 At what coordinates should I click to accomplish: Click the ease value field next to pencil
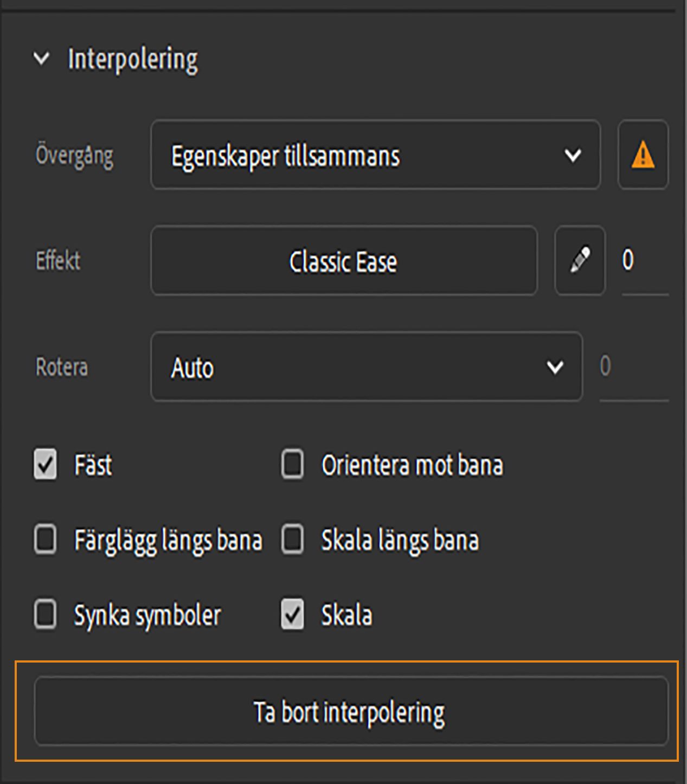643,261
